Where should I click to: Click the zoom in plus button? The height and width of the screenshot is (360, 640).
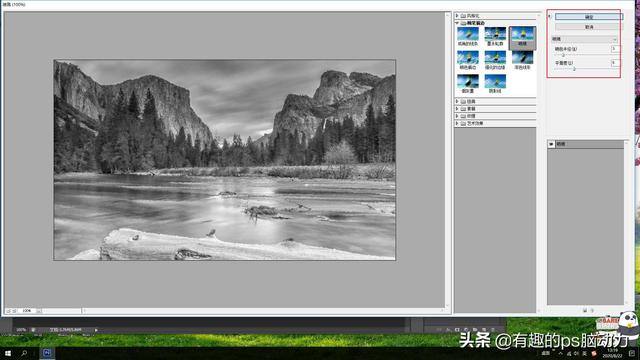click(14, 311)
